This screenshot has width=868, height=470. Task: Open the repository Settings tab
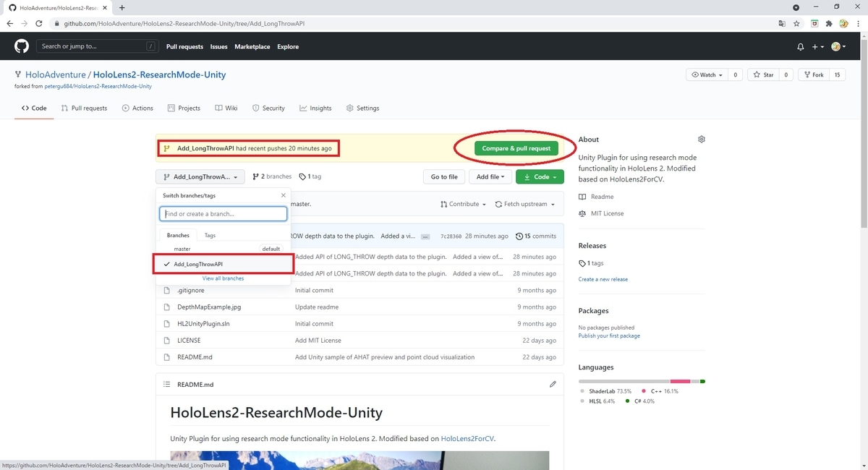click(x=362, y=108)
